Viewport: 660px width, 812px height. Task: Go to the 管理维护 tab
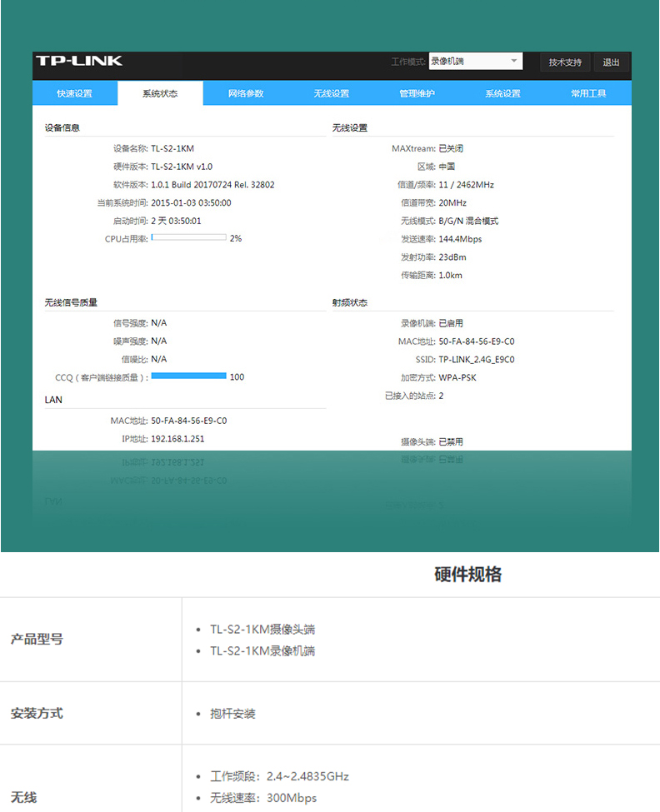417,93
